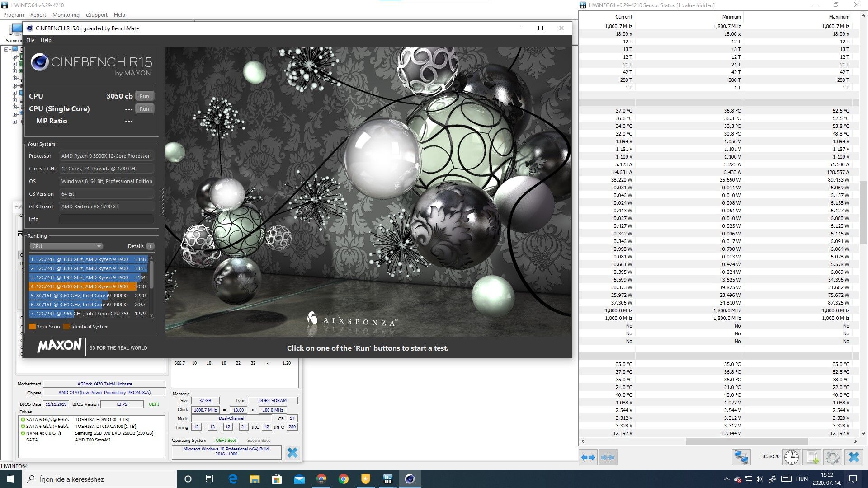Open Cortana from the taskbar circle
Image resolution: width=868 pixels, height=488 pixels.
point(188,479)
